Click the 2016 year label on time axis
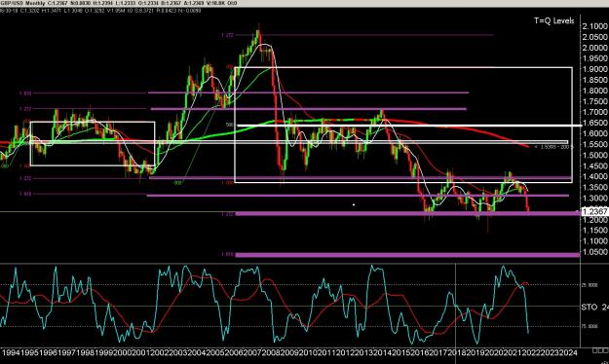The width and height of the screenshot is (609, 364). tap(421, 352)
